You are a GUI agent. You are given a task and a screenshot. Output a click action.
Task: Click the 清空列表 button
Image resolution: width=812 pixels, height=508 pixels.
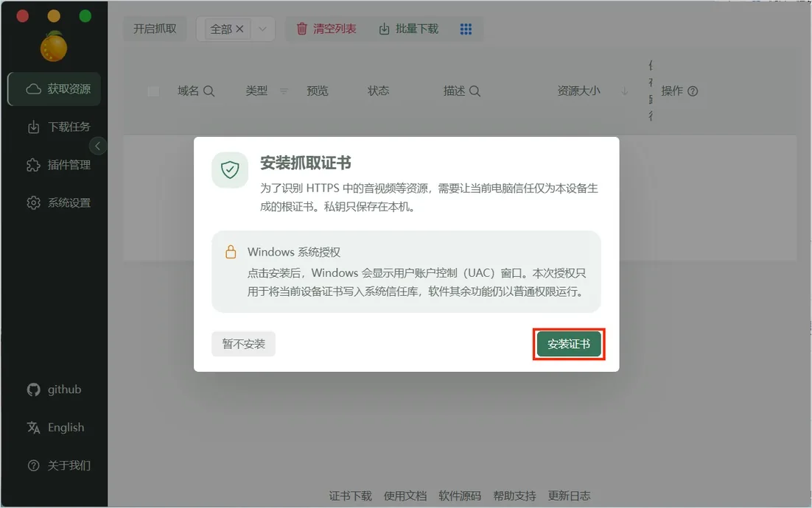326,29
